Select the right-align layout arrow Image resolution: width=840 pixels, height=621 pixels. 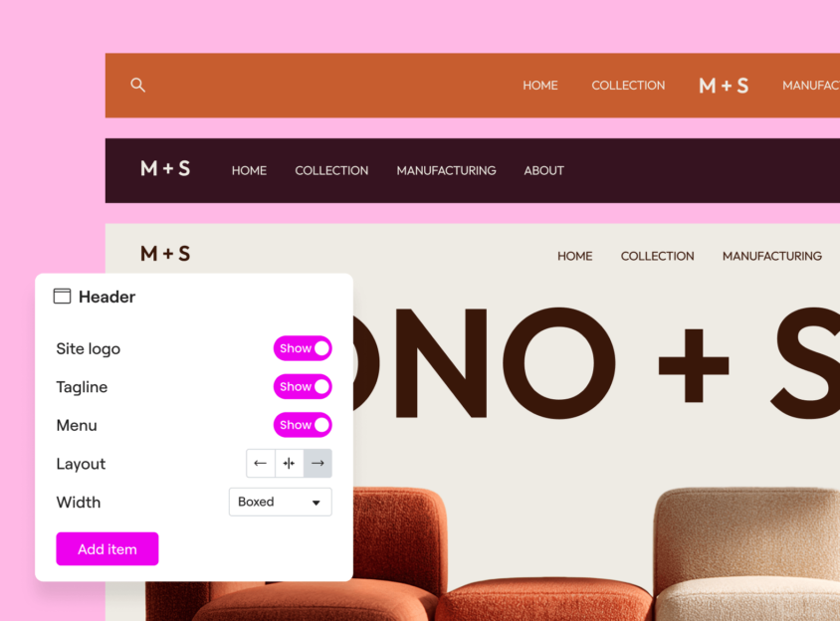click(317, 463)
